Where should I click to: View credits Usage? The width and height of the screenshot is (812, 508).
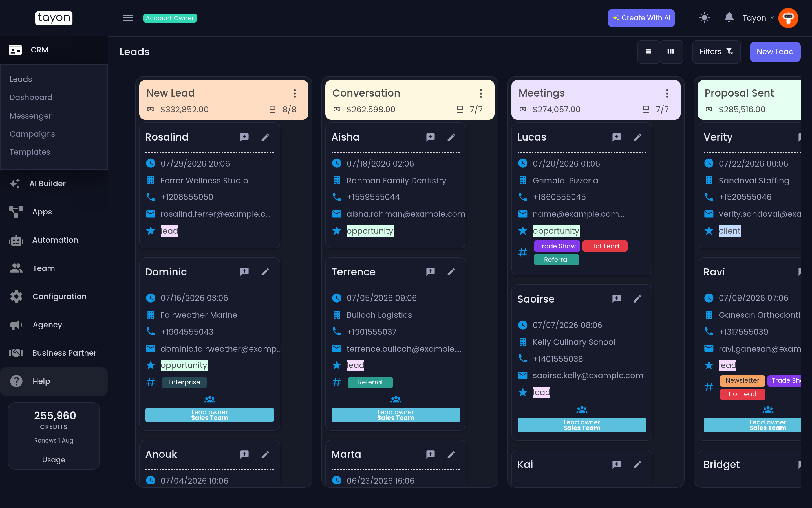coord(54,460)
